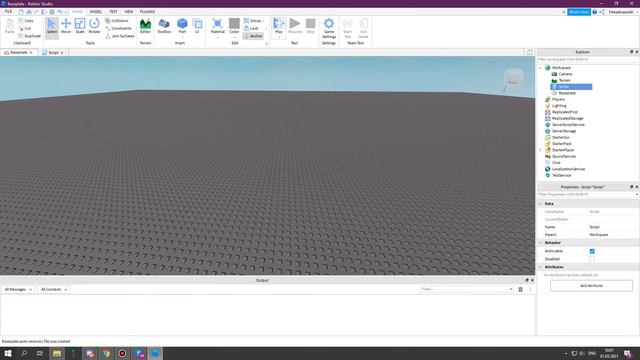The width and height of the screenshot is (640, 360).
Task: Click Copy in the Clipboard group
Action: tap(26, 20)
